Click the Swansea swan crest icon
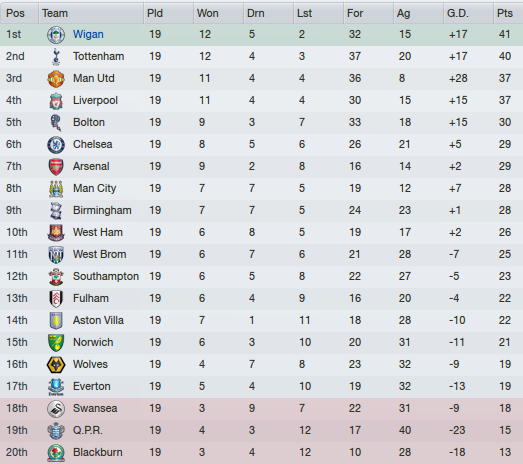This screenshot has height=464, width=523. pos(56,409)
